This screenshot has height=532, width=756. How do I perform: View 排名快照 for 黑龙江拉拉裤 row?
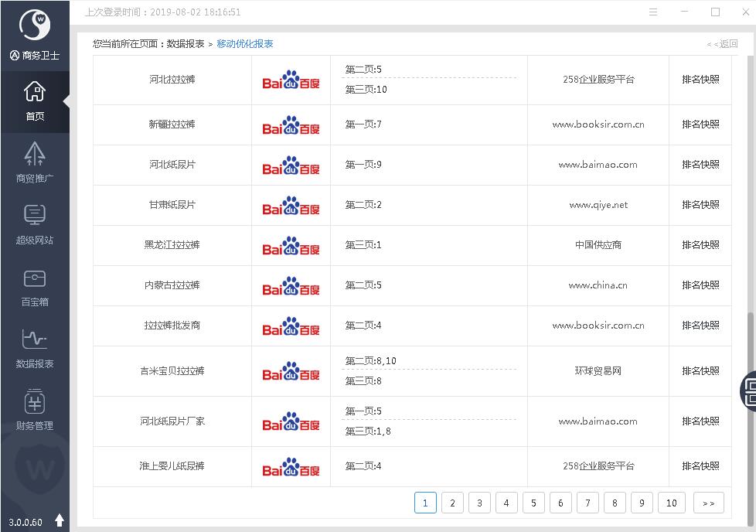pyautogui.click(x=700, y=245)
